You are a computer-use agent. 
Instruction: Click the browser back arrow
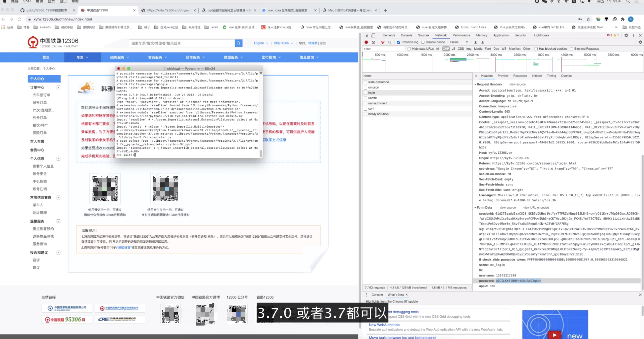(x=3, y=19)
